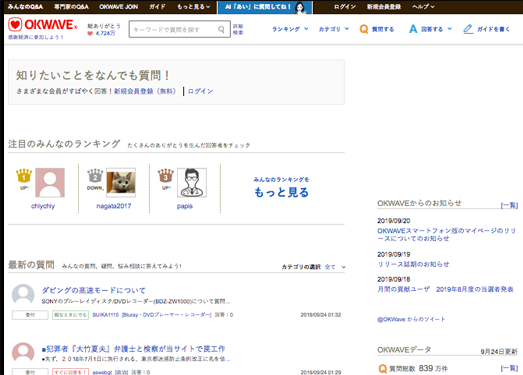The image size is (523, 375).
Task: Open 一覧 link beside 質問総数
Action: point(509,368)
